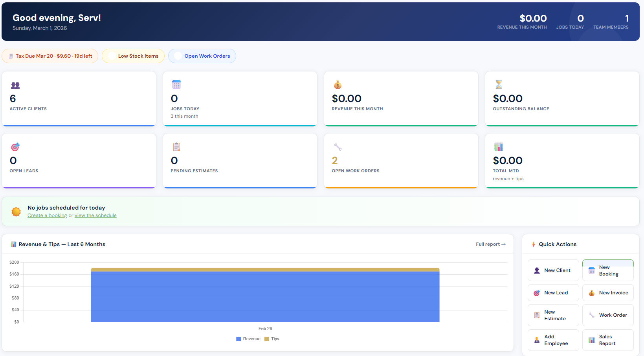The width and height of the screenshot is (644, 356).
Task: Click the money bag Revenue icon
Action: click(x=338, y=84)
